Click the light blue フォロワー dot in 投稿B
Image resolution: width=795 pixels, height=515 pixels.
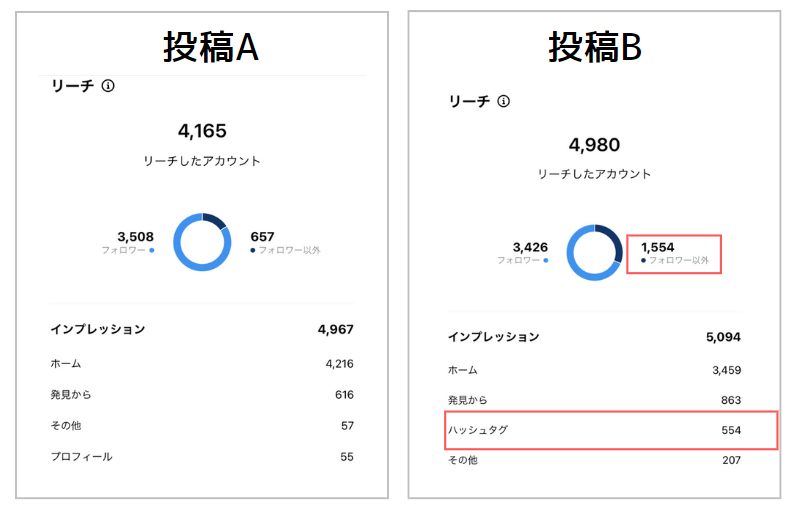point(546,260)
